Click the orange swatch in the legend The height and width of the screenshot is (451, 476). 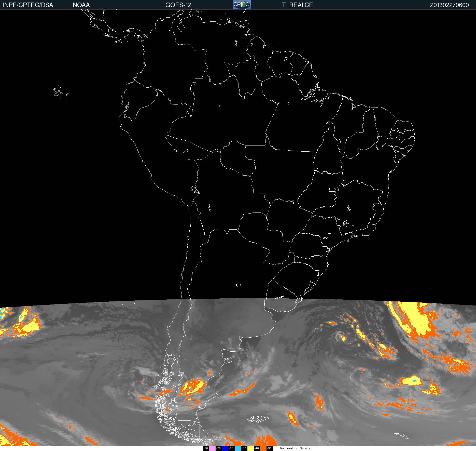tap(263, 448)
